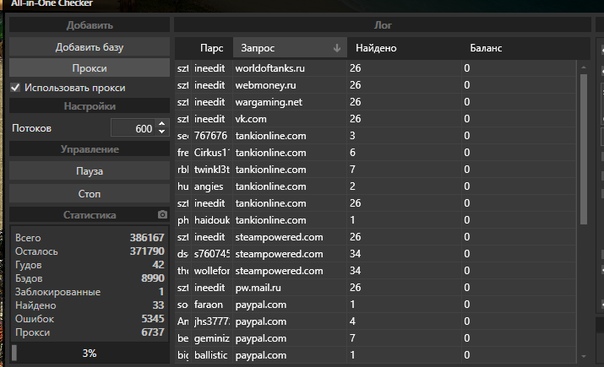Open the Прокси button
The image size is (604, 367).
(x=89, y=68)
